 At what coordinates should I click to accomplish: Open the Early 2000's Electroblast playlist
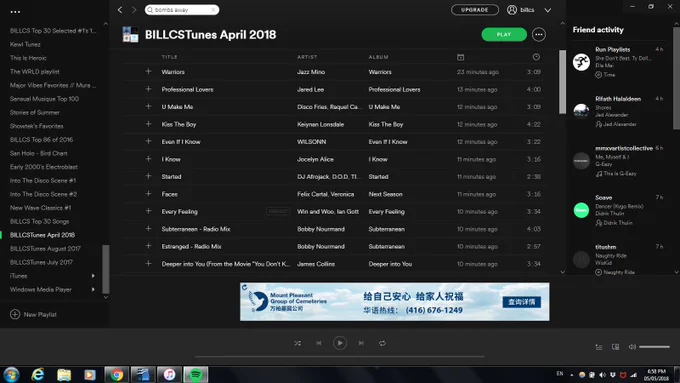pyautogui.click(x=44, y=167)
